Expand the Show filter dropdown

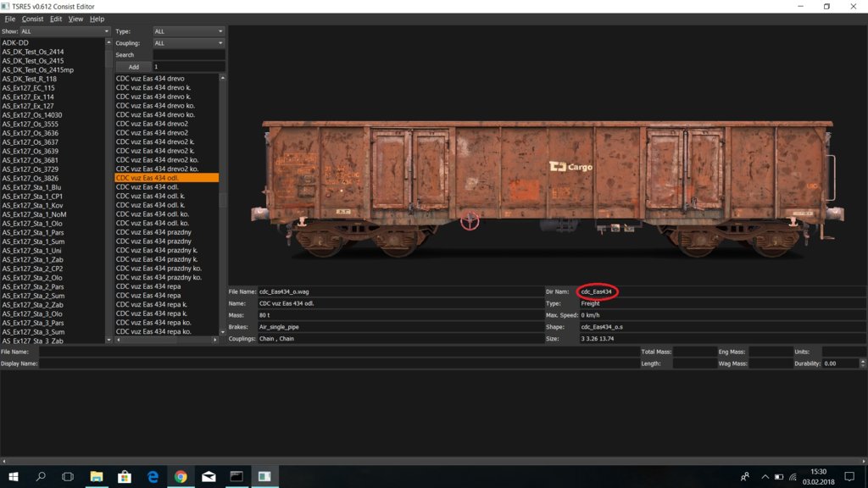pyautogui.click(x=65, y=31)
